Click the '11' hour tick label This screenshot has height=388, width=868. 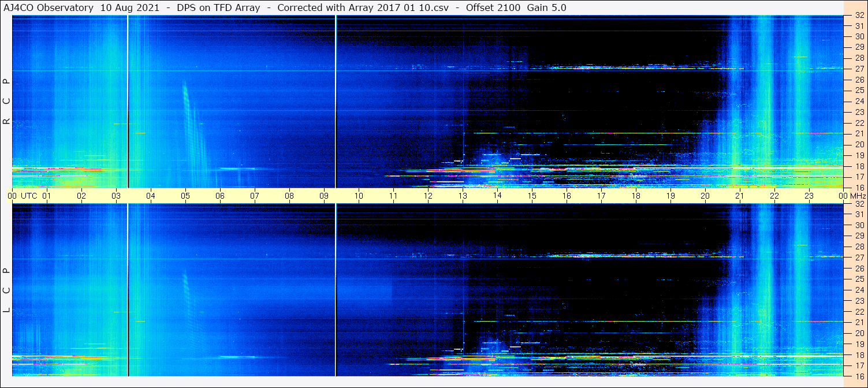[x=393, y=196]
